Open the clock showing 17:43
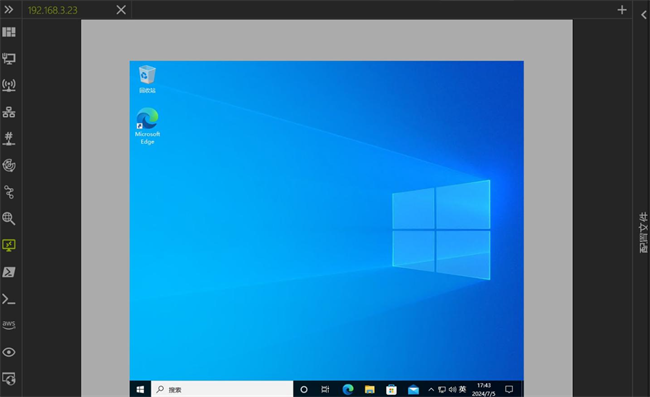The height and width of the screenshot is (397, 650). (x=483, y=390)
